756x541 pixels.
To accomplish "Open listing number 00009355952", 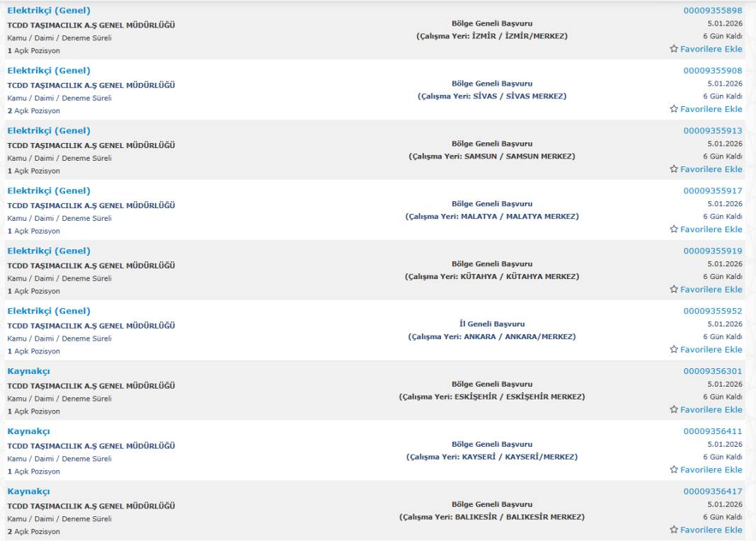I will pos(712,311).
